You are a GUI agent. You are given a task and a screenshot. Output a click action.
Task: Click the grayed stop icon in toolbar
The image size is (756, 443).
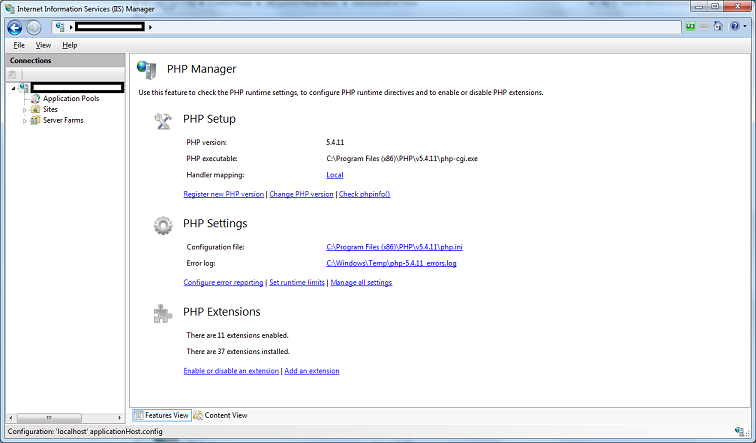(704, 26)
